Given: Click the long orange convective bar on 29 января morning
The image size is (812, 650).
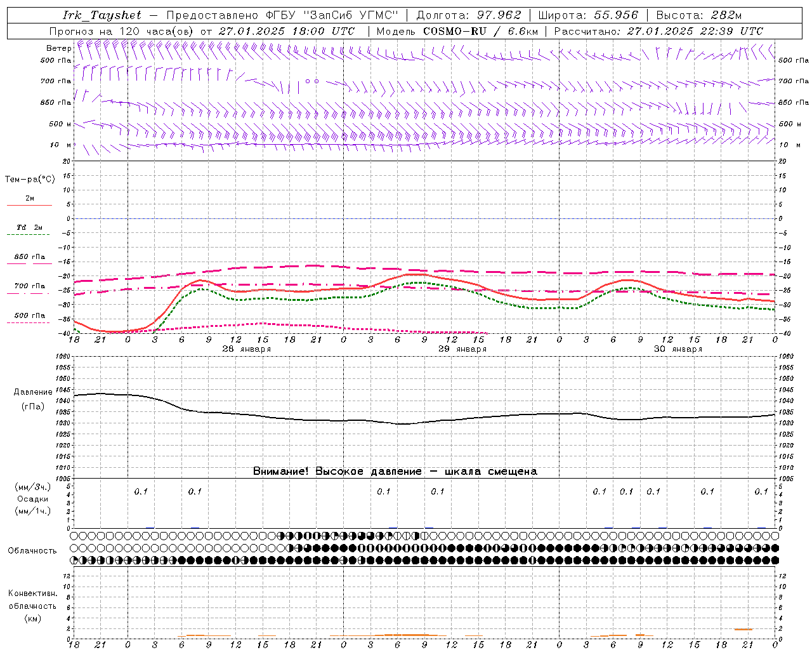Looking at the screenshot, I should [406, 635].
